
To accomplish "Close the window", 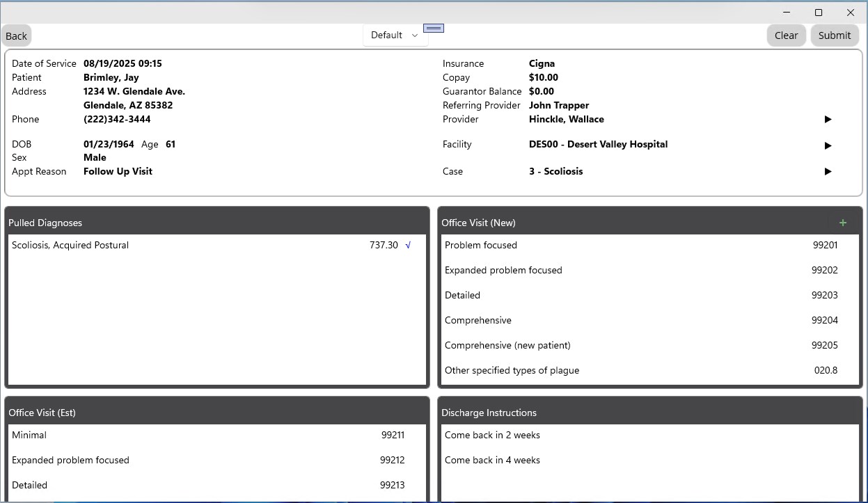I will [851, 12].
